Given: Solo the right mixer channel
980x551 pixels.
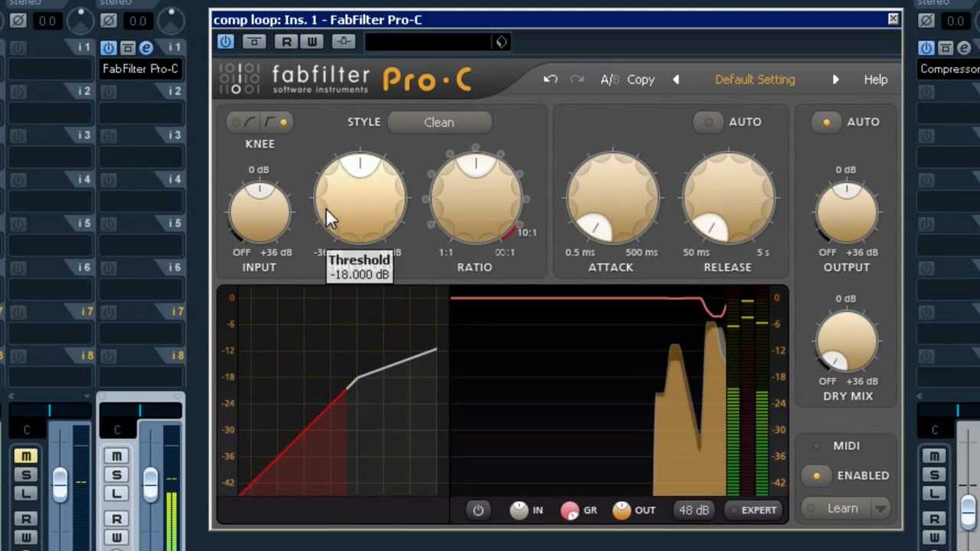Looking at the screenshot, I should (934, 475).
